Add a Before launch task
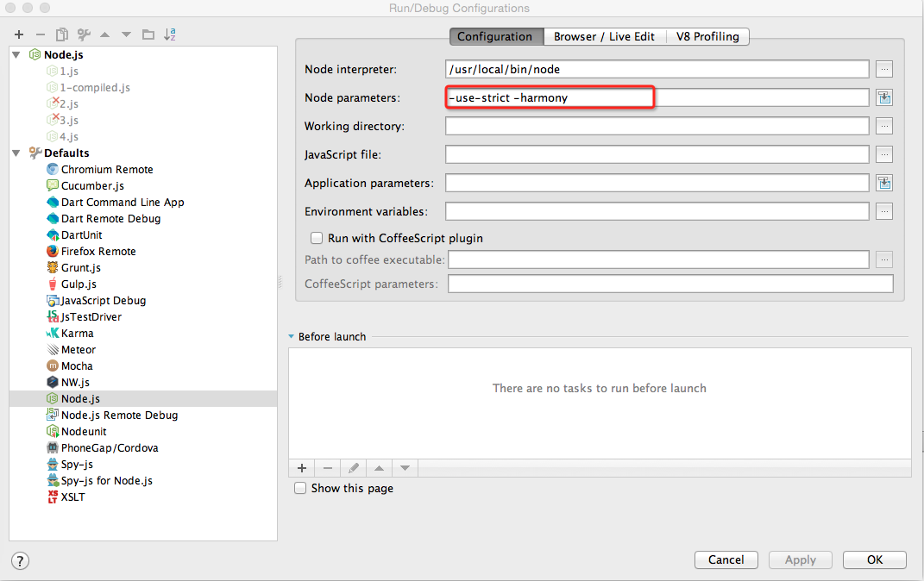This screenshot has height=581, width=924. pyautogui.click(x=302, y=468)
